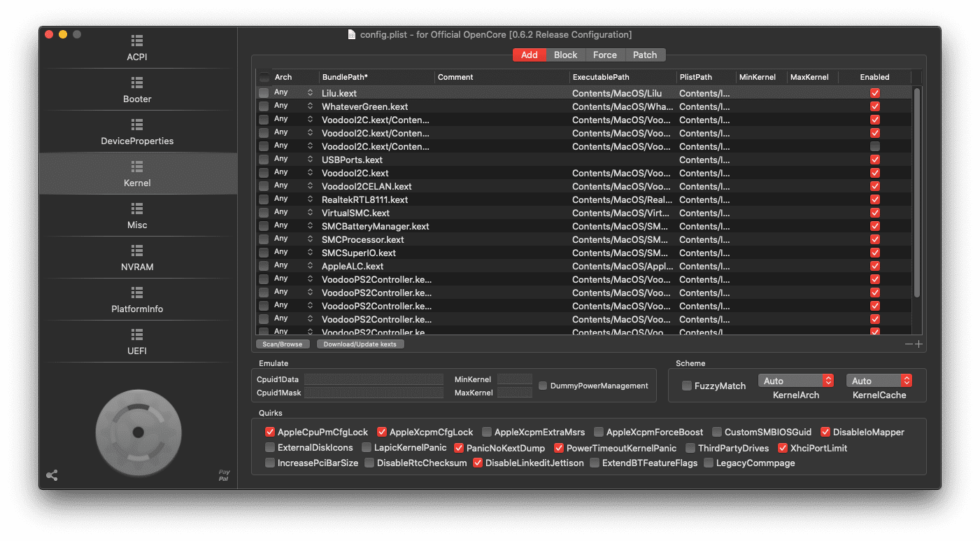
Task: Enable the ThirdPartyDrives quirk
Action: [690, 447]
